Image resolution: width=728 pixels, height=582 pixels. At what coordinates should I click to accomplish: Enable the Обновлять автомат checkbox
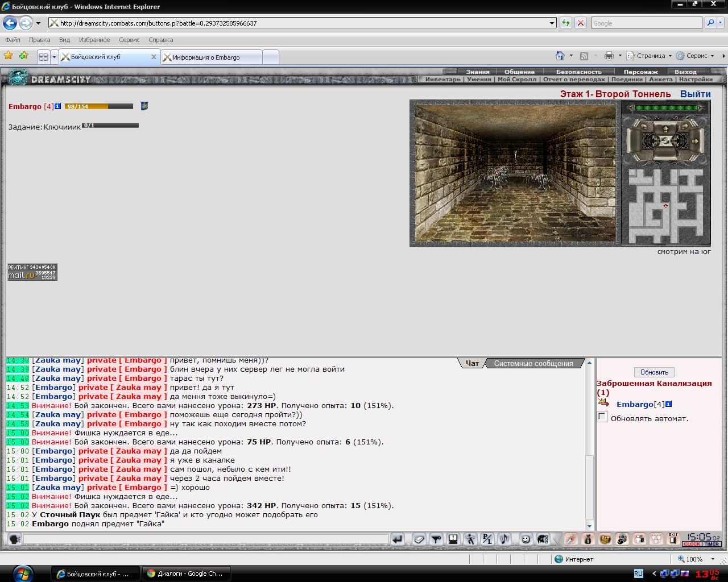tap(602, 417)
